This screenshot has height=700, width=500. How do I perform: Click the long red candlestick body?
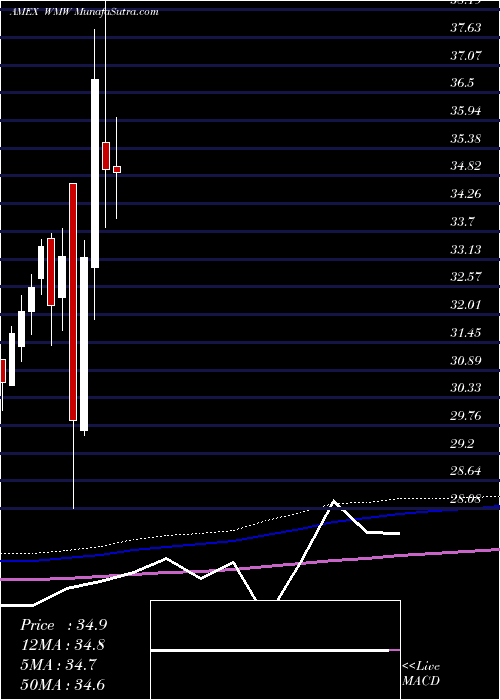click(73, 302)
